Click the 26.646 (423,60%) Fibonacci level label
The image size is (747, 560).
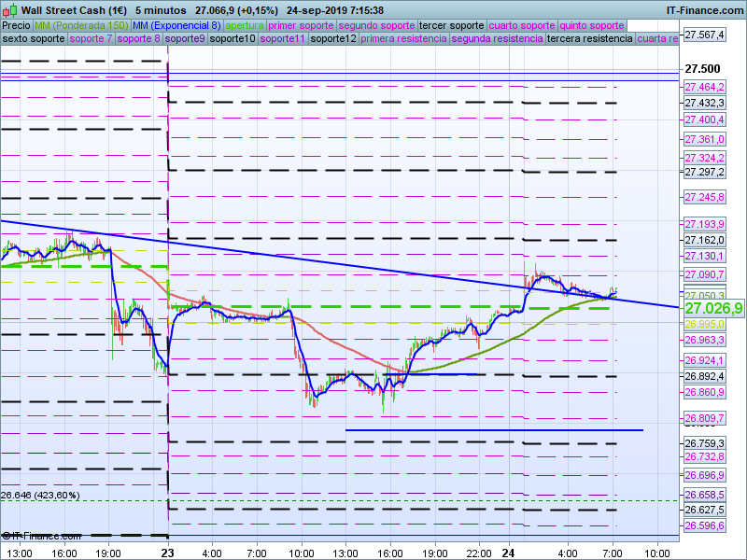pyautogui.click(x=41, y=495)
